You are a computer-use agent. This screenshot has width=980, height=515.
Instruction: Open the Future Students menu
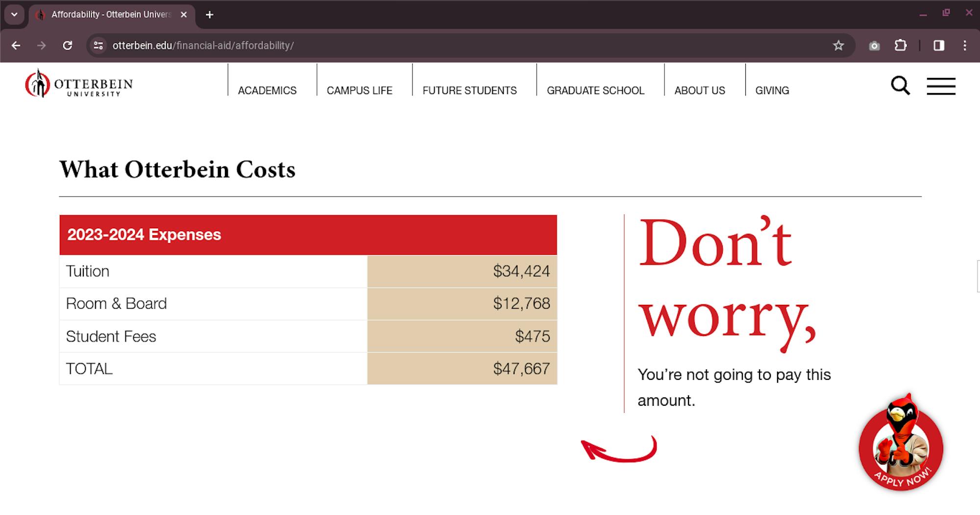click(469, 91)
